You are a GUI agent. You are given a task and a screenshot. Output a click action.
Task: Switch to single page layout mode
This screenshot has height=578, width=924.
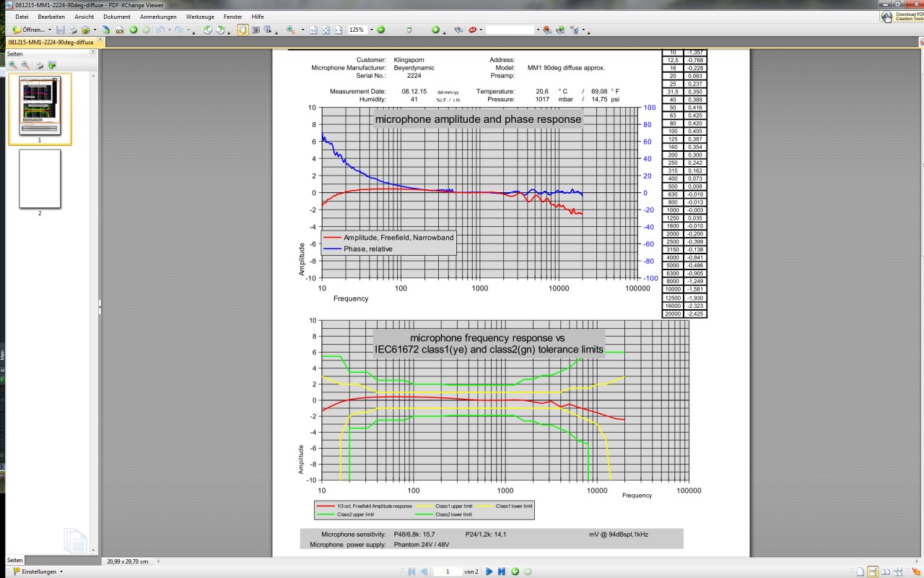click(x=860, y=571)
